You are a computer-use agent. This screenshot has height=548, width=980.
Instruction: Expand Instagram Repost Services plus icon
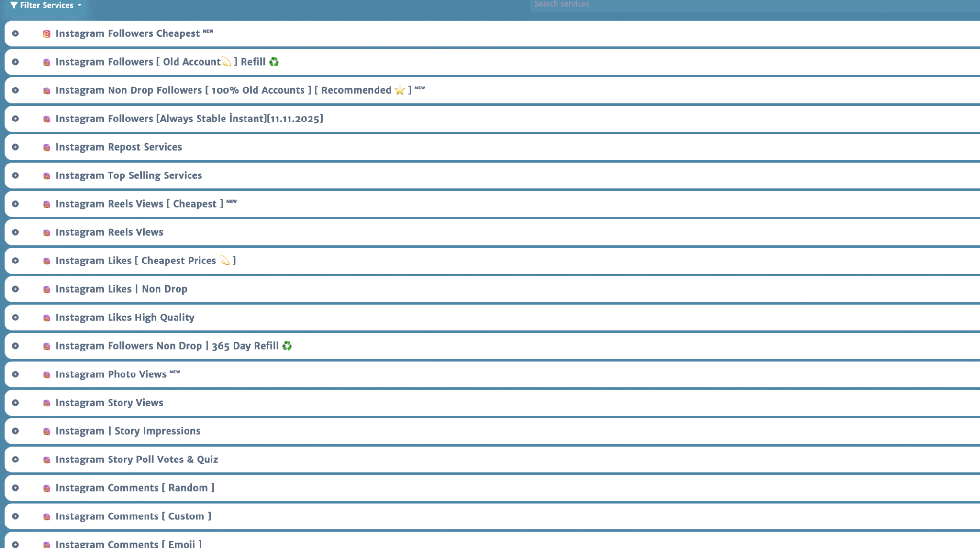[x=15, y=147]
